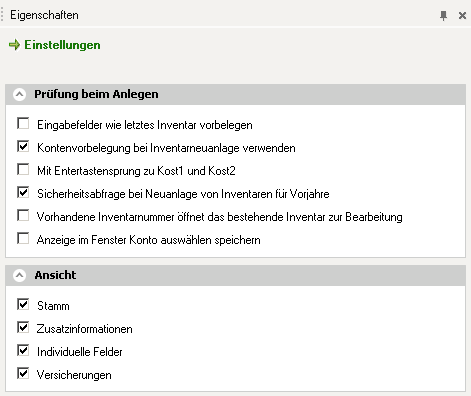Enable Eingabefelder wie letztes Inventar vorbelegen
Screen dimensions: 471x396
click(23, 123)
